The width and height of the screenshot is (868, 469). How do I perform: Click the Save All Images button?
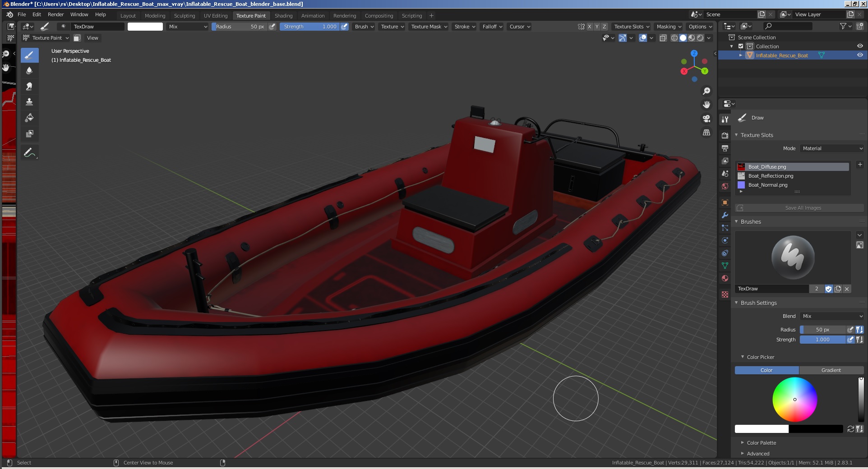click(x=799, y=208)
